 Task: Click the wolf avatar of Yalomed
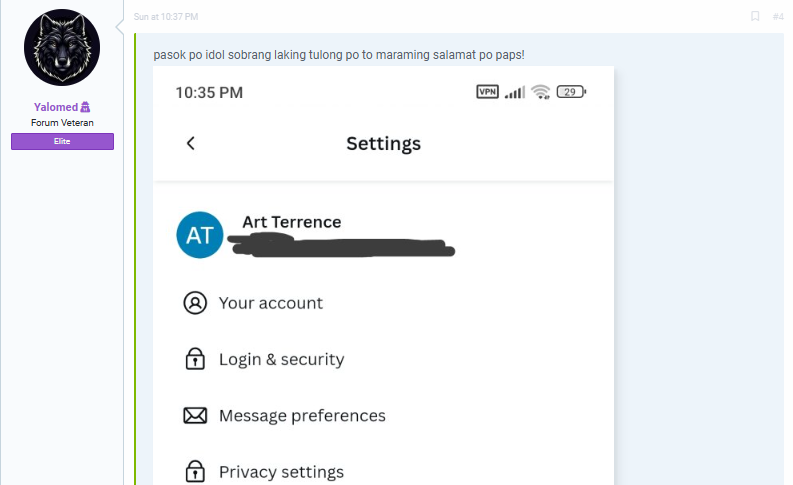(x=62, y=47)
